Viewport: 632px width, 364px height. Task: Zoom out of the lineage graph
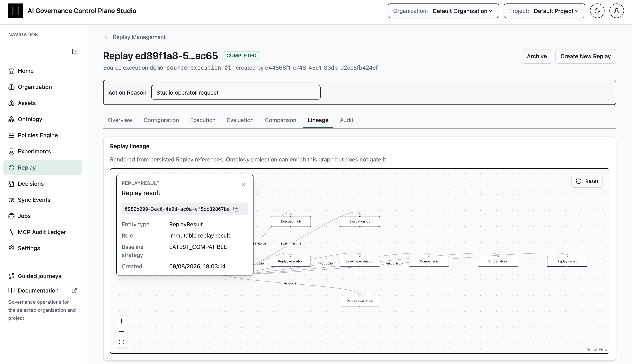pos(122,332)
